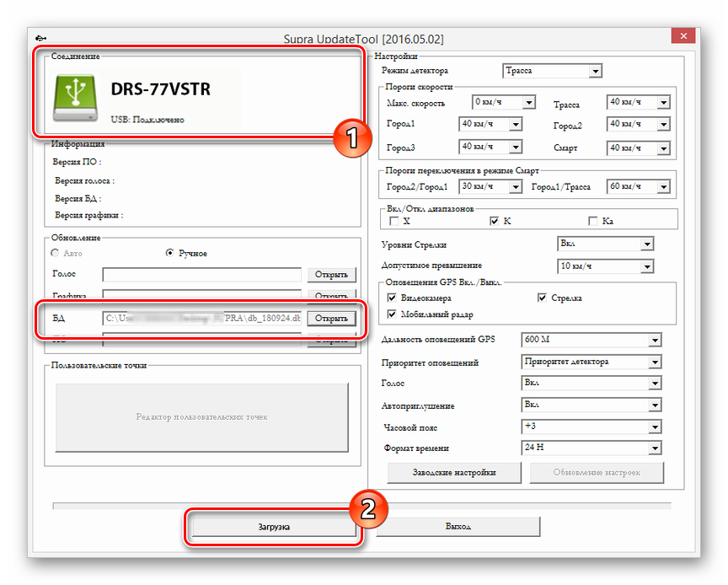Click the Выход button
Viewport: 728px width, 585px height.
point(458,527)
